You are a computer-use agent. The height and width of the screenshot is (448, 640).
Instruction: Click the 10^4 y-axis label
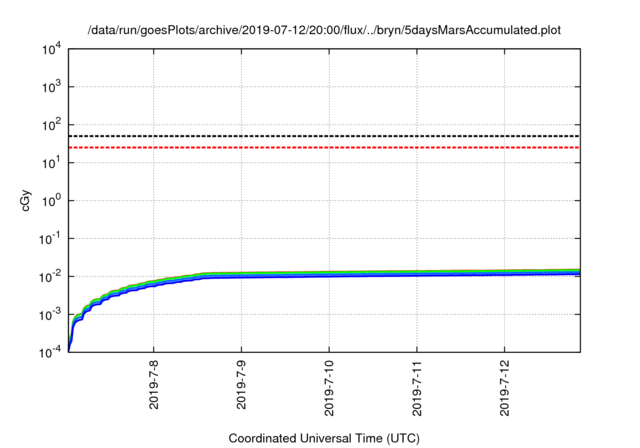tap(52, 49)
